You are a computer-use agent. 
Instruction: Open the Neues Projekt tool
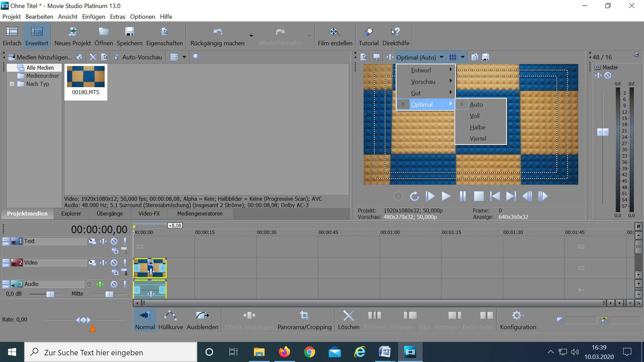tap(72, 36)
